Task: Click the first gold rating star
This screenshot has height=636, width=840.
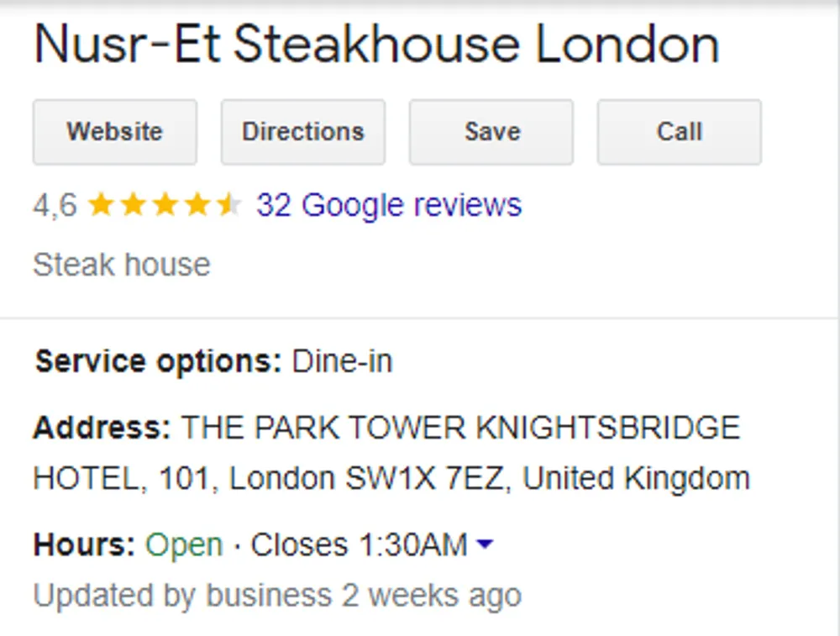Action: (x=101, y=205)
